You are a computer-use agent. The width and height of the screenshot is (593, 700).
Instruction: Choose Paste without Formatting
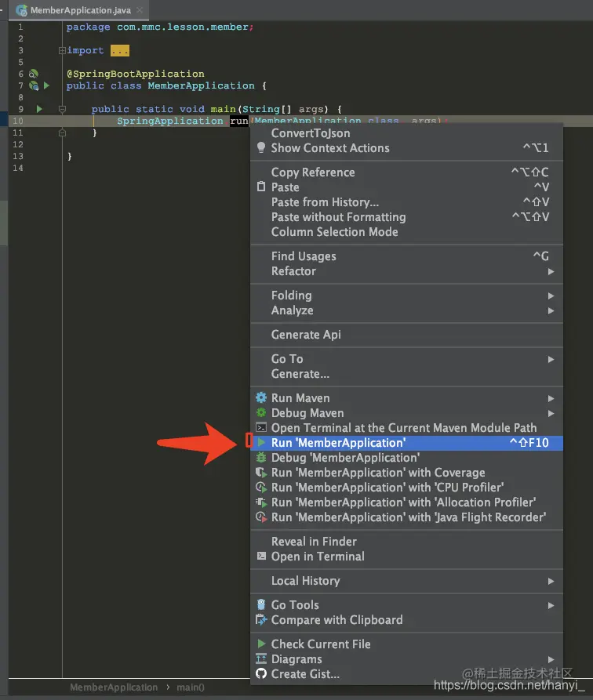coord(406,216)
